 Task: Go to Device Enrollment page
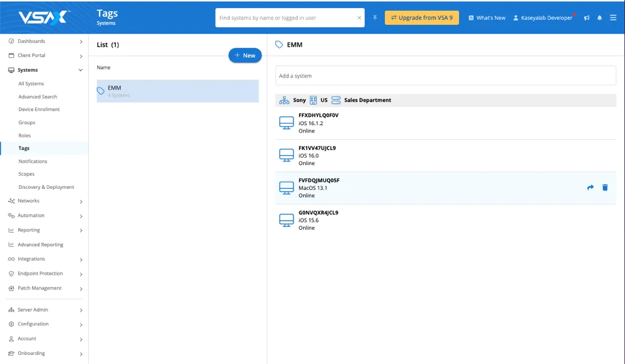pyautogui.click(x=39, y=109)
